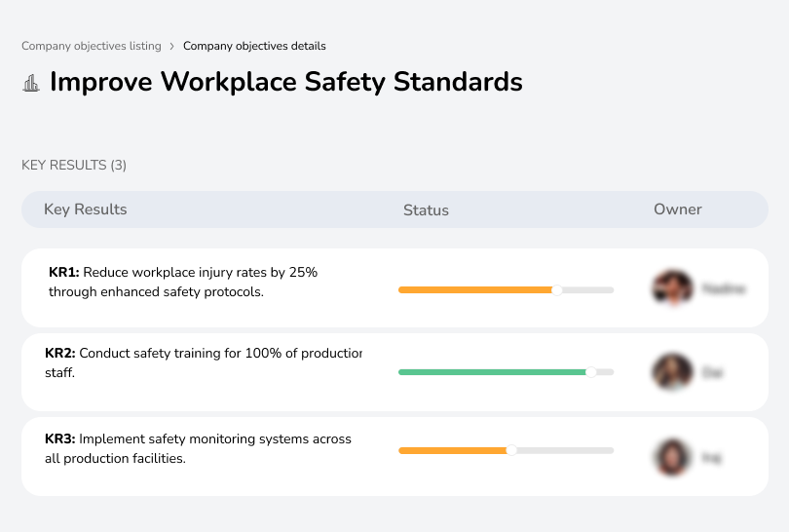Select the Improve Workplace Safety Standards heading
Screen dimensions: 789x532
click(285, 82)
